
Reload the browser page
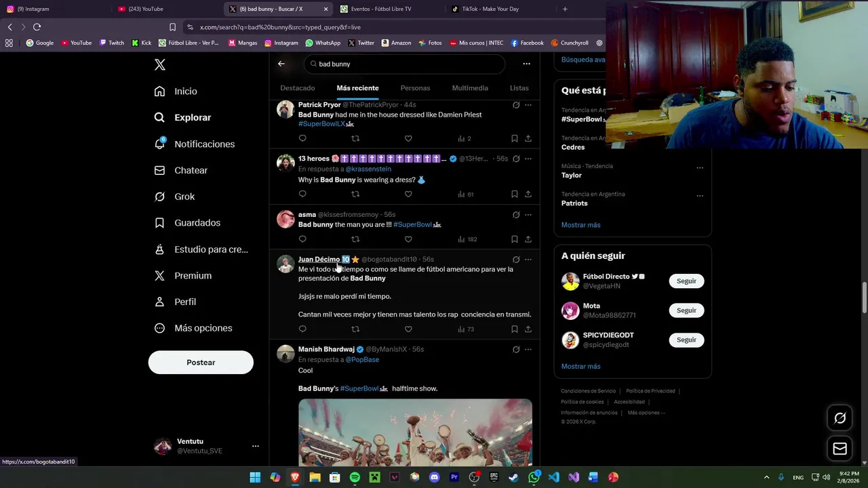pyautogui.click(x=37, y=27)
